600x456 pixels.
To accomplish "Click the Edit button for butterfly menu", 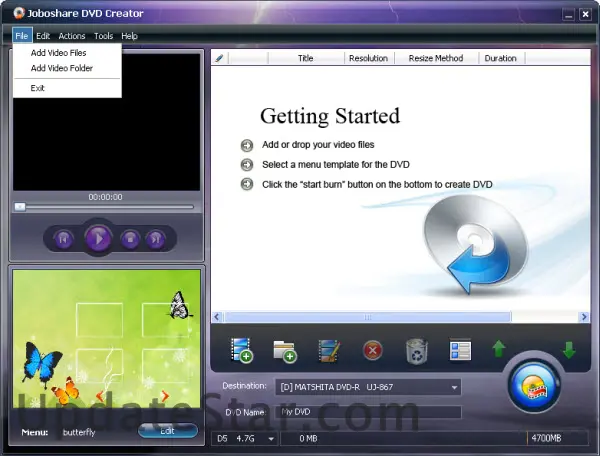I will click(x=167, y=431).
